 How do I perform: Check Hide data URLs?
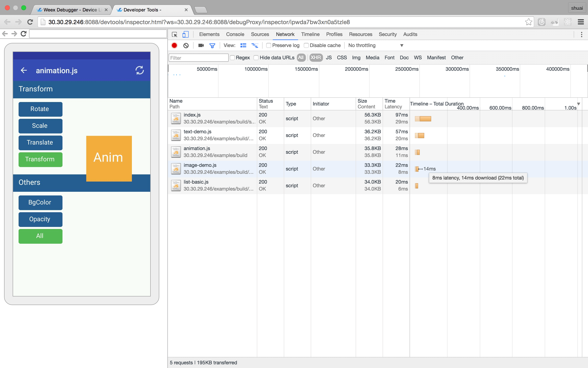(256, 58)
